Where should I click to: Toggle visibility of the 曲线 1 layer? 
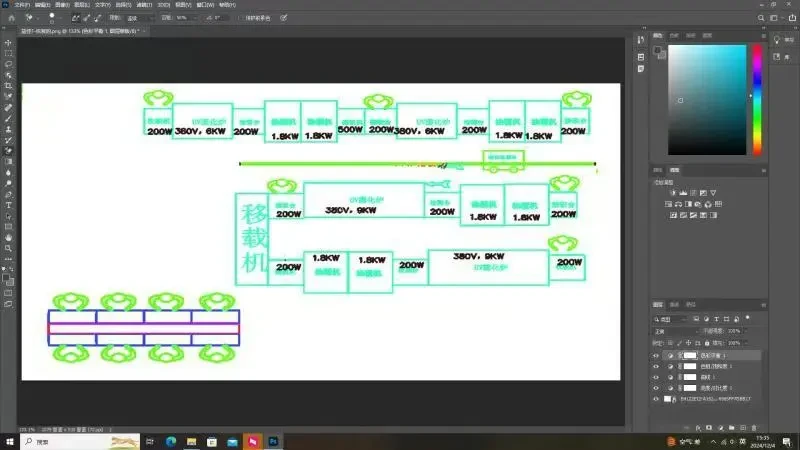656,377
